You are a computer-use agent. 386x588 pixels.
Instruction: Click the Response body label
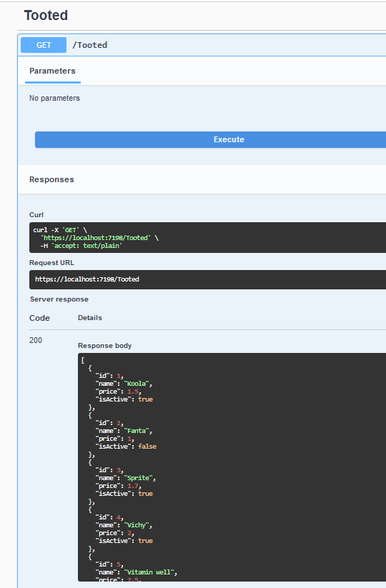point(104,346)
